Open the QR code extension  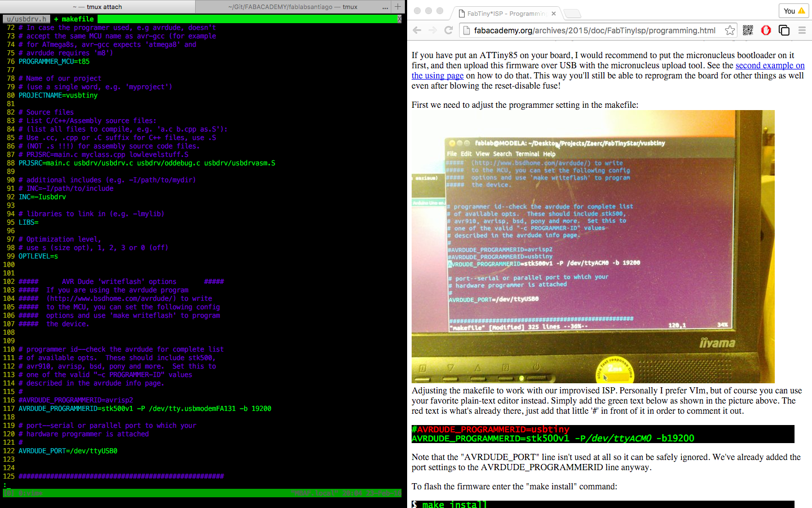tap(748, 30)
